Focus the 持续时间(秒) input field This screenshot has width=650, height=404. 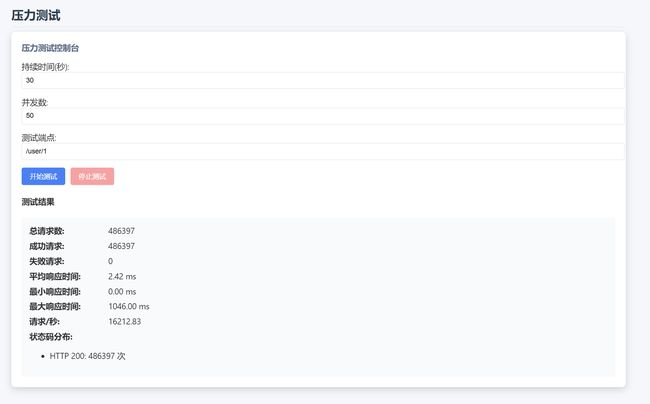tap(323, 80)
